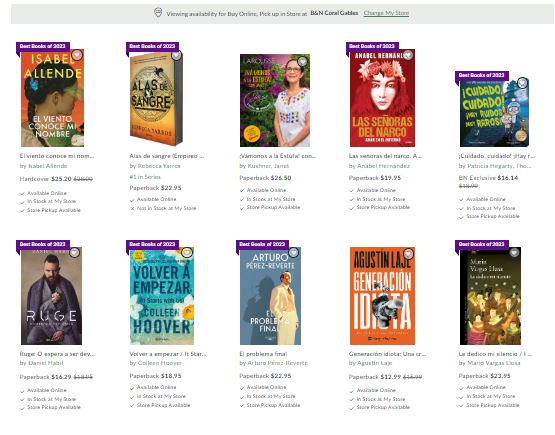Save ¡Cuidado, cuidado! to wishlist

point(522,83)
